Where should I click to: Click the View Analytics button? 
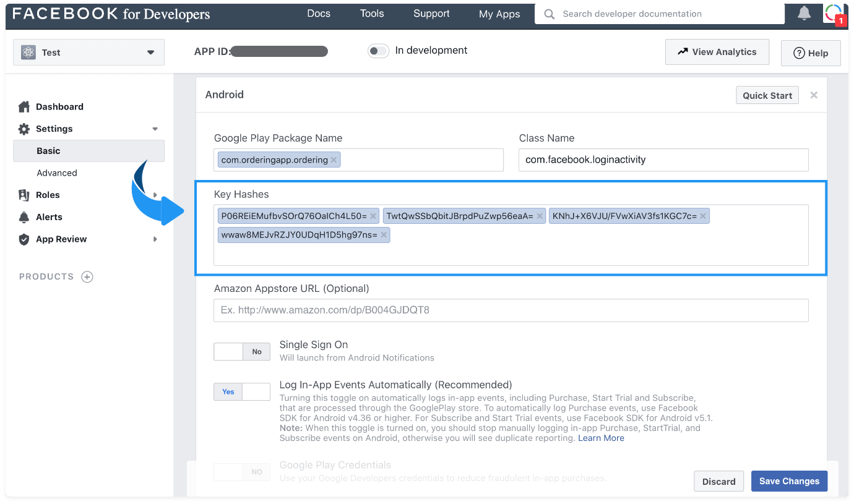coord(717,52)
